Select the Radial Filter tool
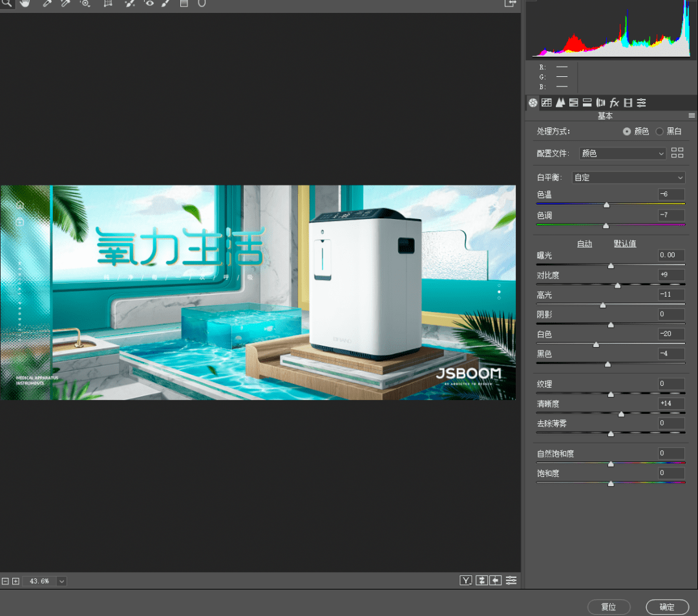 201,3
